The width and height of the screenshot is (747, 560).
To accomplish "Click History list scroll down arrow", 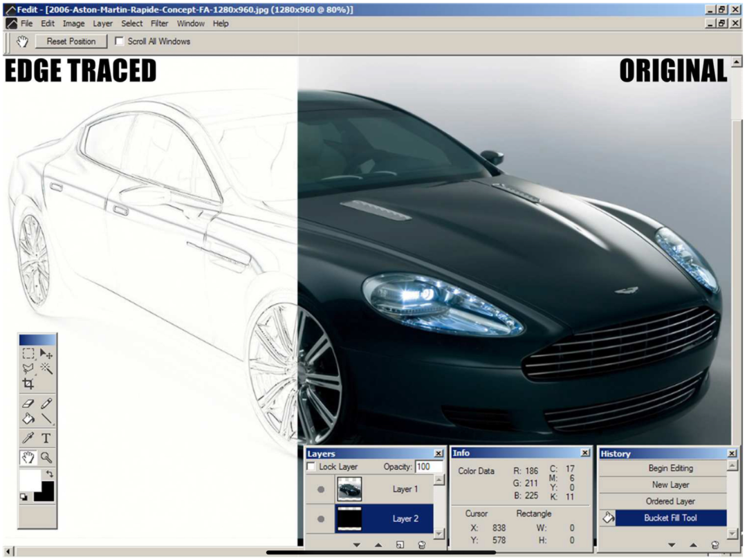I will click(x=732, y=534).
